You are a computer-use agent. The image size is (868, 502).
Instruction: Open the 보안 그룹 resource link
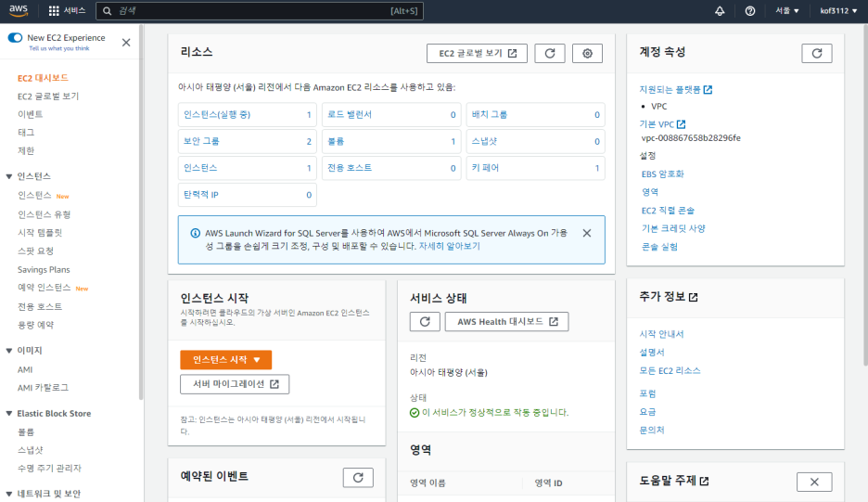[201, 141]
